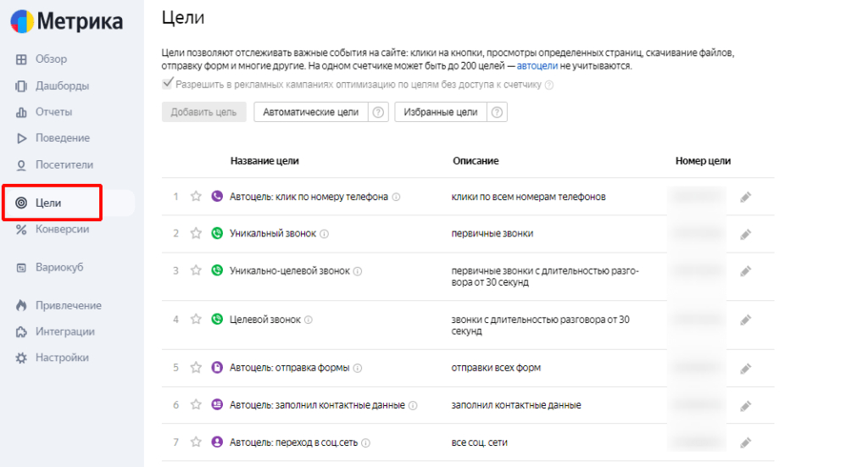Open Настройки from the sidebar
Viewport: 868px width, 467px height.
point(62,358)
